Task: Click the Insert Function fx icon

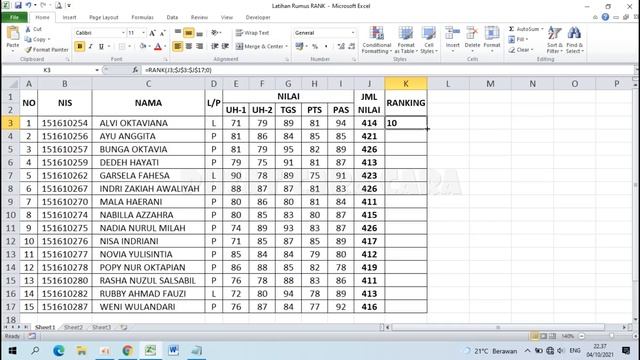Action: coord(135,70)
